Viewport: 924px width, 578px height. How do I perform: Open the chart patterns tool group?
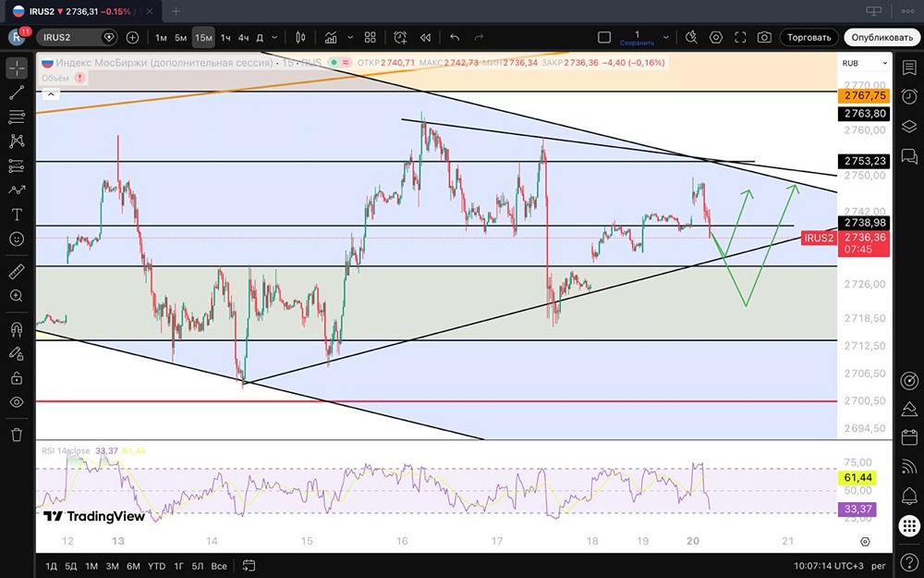(17, 141)
